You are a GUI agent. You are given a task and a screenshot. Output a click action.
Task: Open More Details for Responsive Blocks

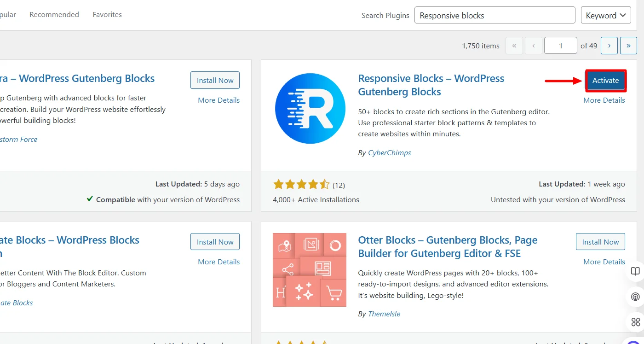pos(604,100)
